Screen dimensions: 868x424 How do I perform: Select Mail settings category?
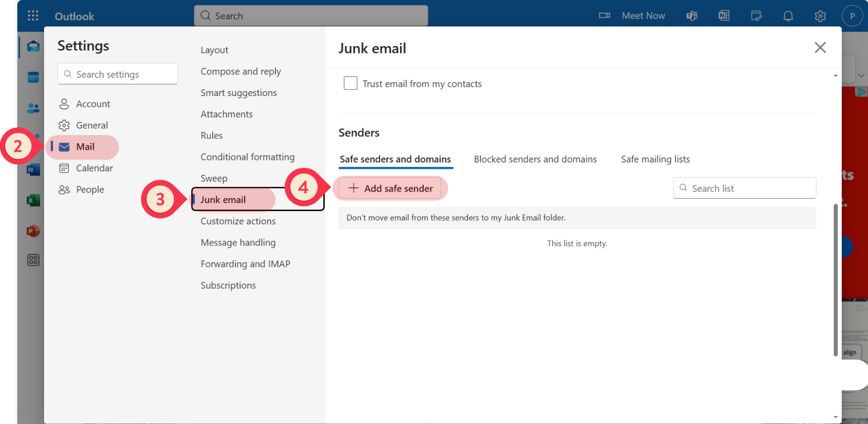click(x=85, y=147)
